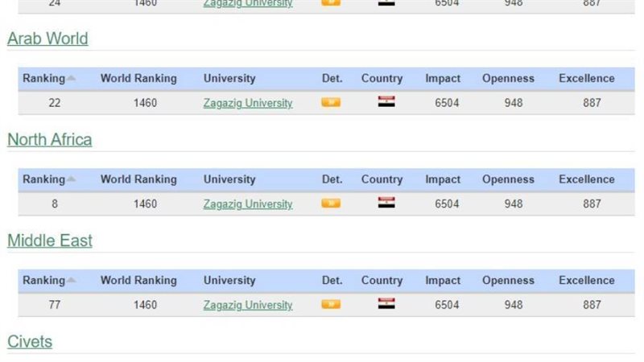Sort Arab World table by Ranking arrow
This screenshot has height=362, width=644.
pyautogui.click(x=72, y=79)
